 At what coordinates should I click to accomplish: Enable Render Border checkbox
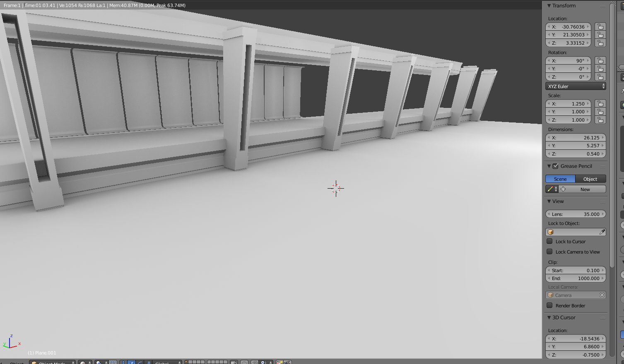(549, 305)
